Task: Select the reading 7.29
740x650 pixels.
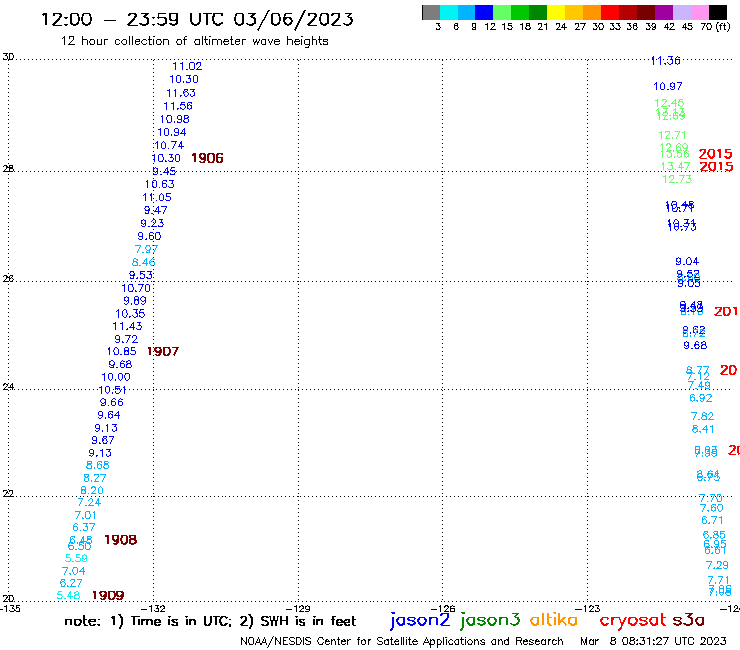Action: tap(717, 565)
